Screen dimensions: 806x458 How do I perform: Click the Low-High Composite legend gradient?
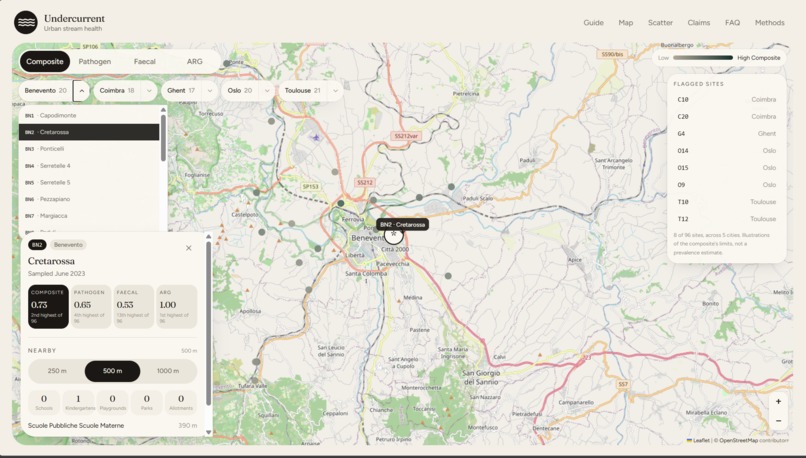(703, 58)
